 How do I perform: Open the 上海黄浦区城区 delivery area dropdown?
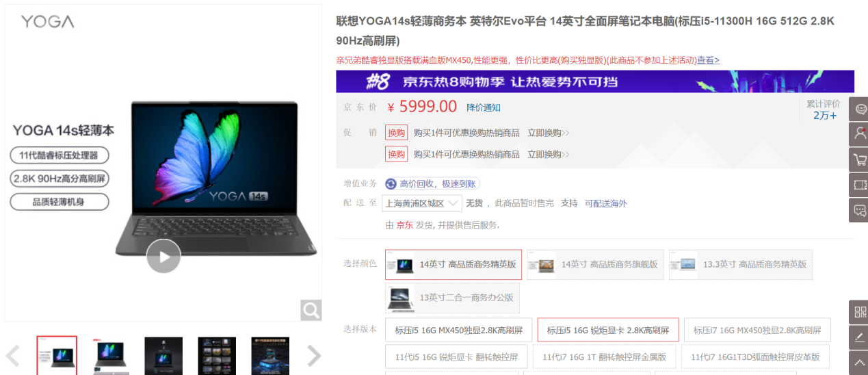tap(422, 203)
